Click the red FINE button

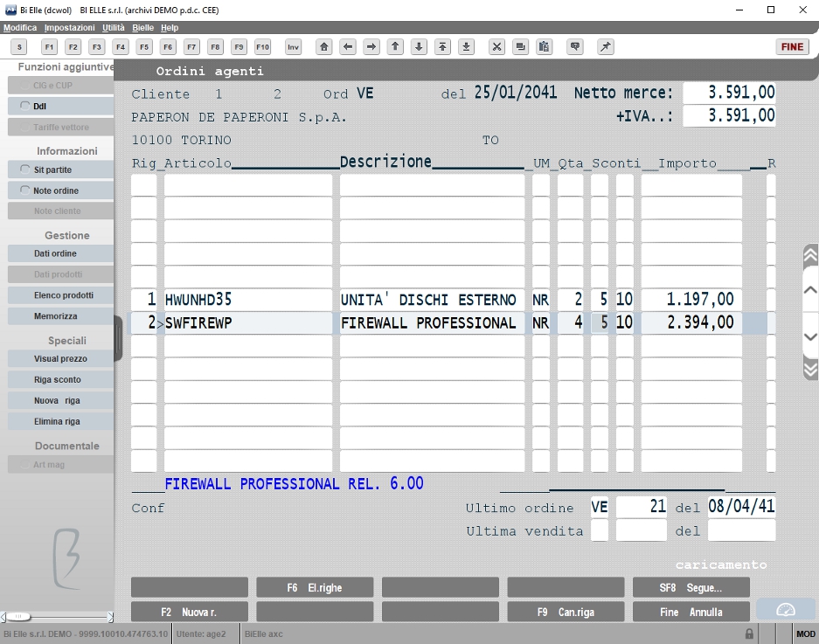click(x=792, y=47)
